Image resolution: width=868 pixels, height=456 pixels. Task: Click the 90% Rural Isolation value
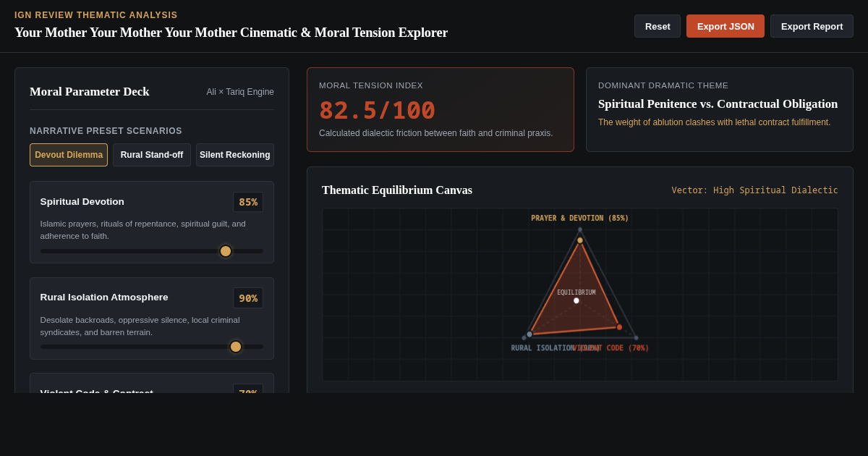(x=248, y=298)
